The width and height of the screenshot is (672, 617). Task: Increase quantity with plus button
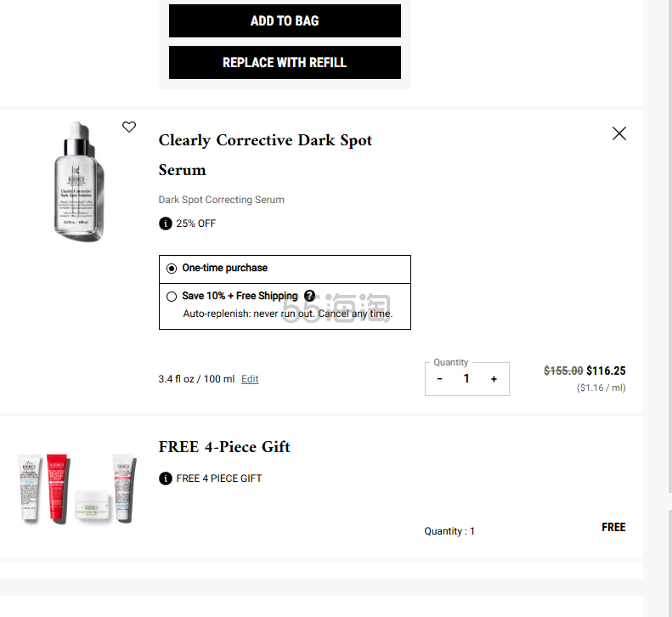pyautogui.click(x=494, y=379)
